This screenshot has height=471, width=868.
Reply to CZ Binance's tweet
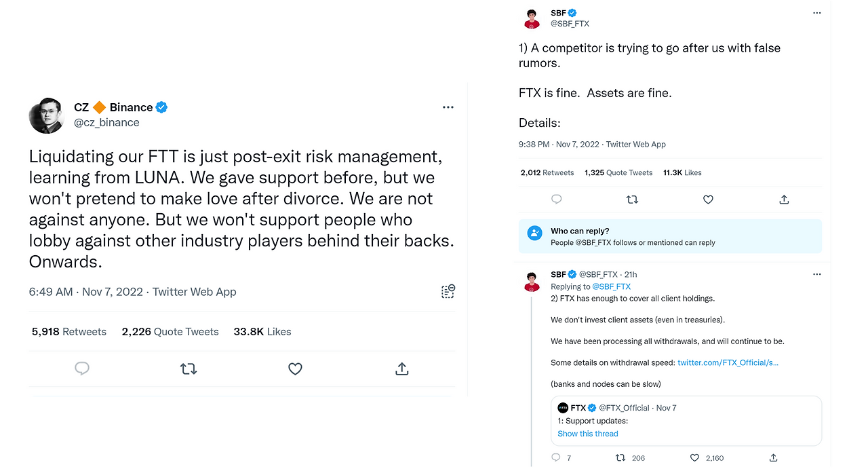pos(82,369)
